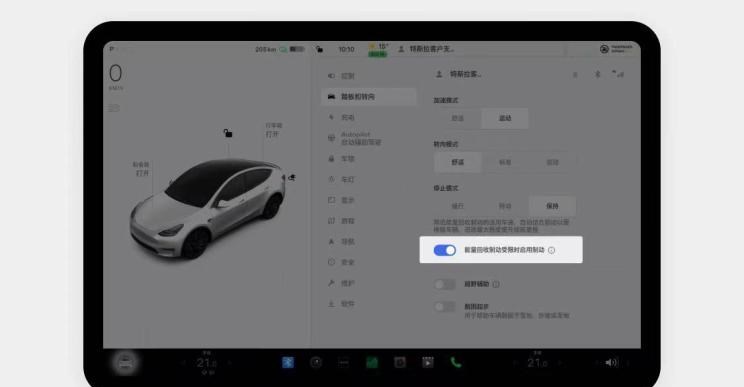
Task: Open the 安全 Safety menu
Action: [369, 262]
